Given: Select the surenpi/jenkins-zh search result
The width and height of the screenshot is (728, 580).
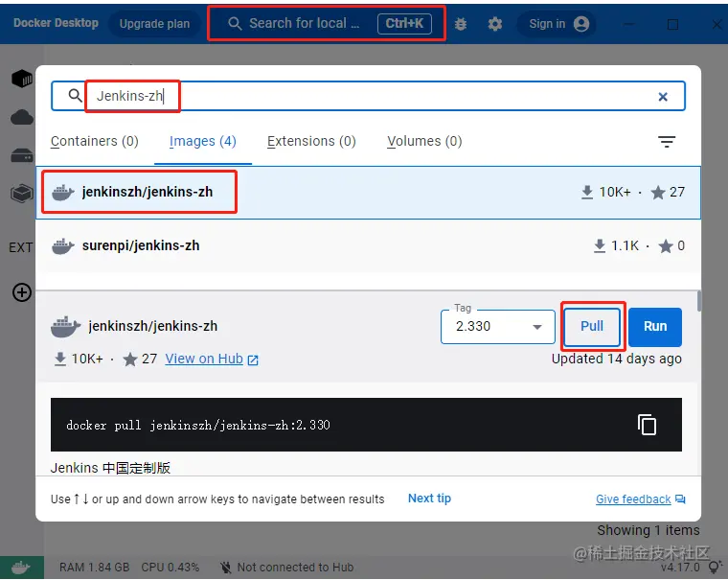Looking at the screenshot, I should click(368, 245).
